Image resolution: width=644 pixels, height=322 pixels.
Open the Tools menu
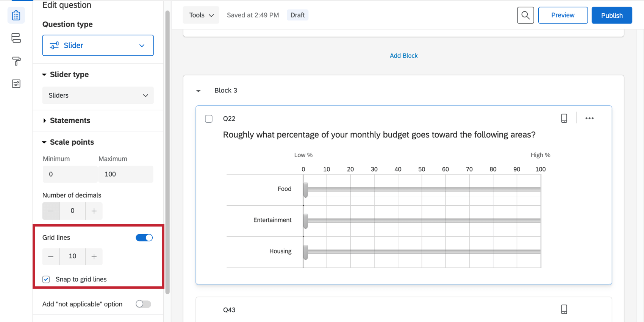point(201,15)
